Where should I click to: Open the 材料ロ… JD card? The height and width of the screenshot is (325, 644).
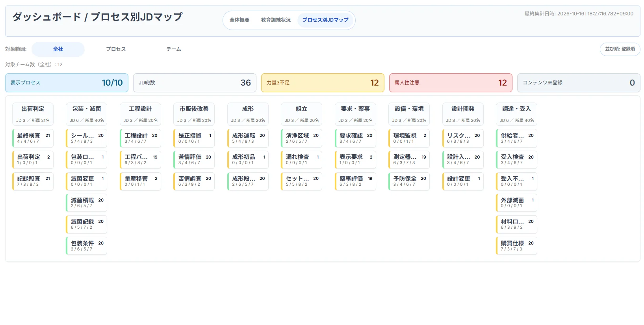[x=516, y=224]
